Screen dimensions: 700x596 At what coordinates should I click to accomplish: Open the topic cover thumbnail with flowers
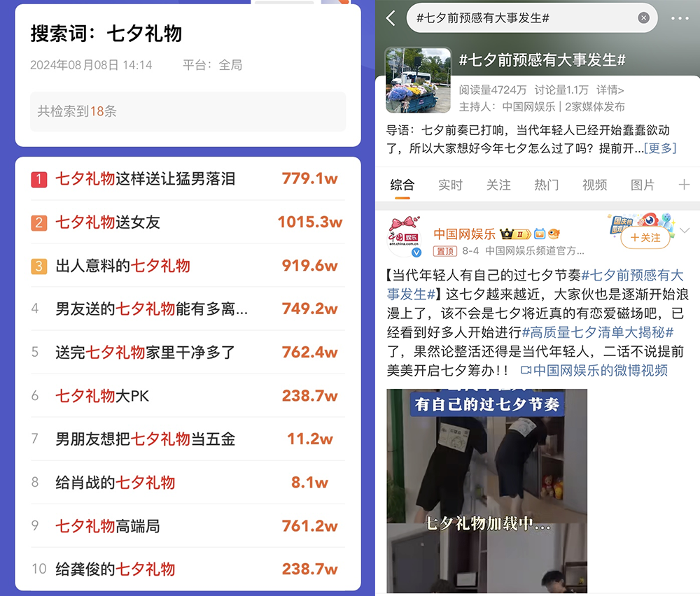pyautogui.click(x=418, y=80)
